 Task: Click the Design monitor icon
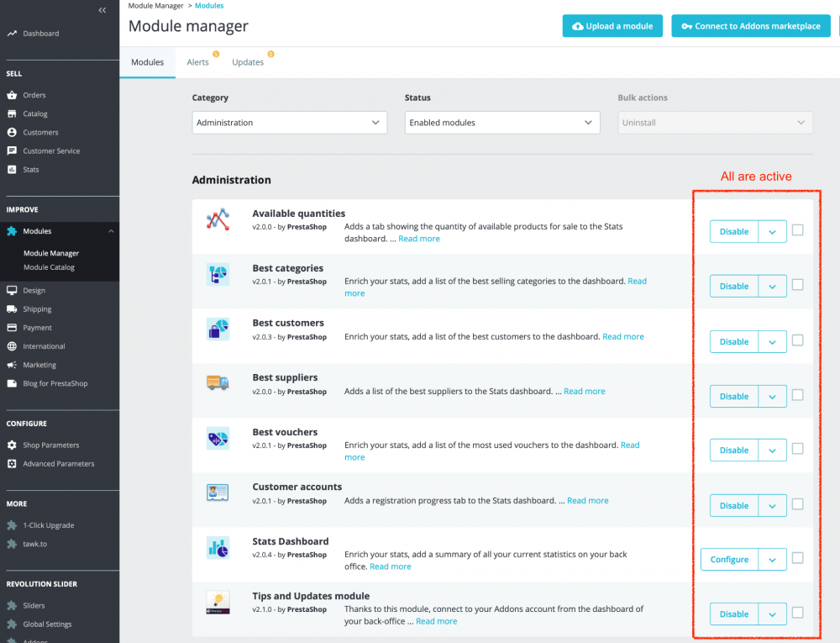(12, 290)
